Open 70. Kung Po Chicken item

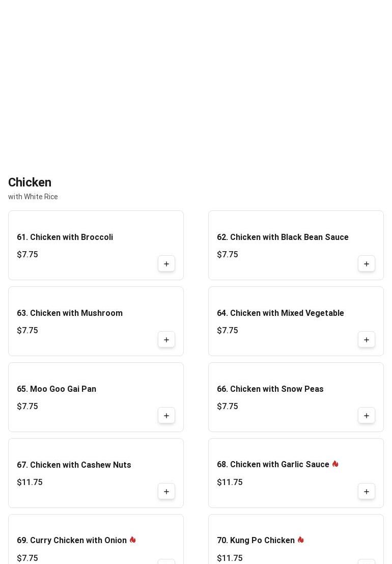pos(256,541)
